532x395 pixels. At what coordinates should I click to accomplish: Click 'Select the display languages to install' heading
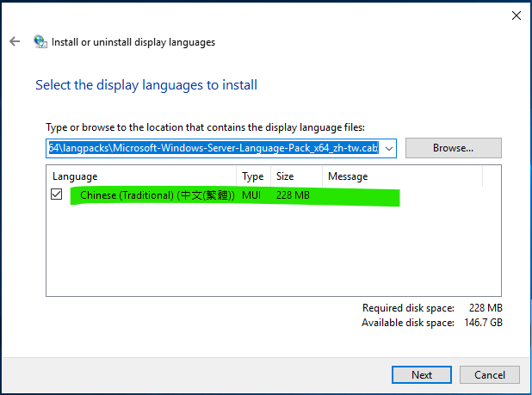(x=146, y=85)
